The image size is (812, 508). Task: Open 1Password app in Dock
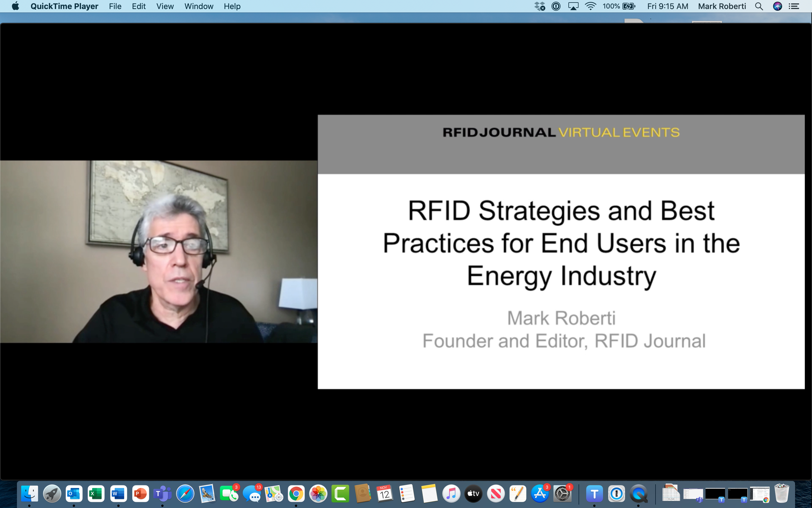pos(616,494)
